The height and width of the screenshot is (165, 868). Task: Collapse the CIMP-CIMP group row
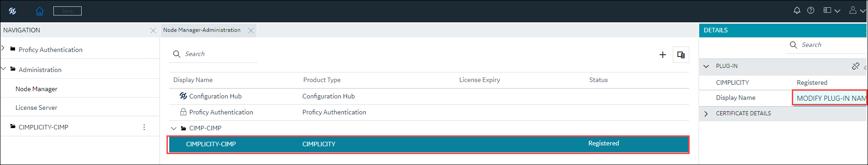point(173,129)
